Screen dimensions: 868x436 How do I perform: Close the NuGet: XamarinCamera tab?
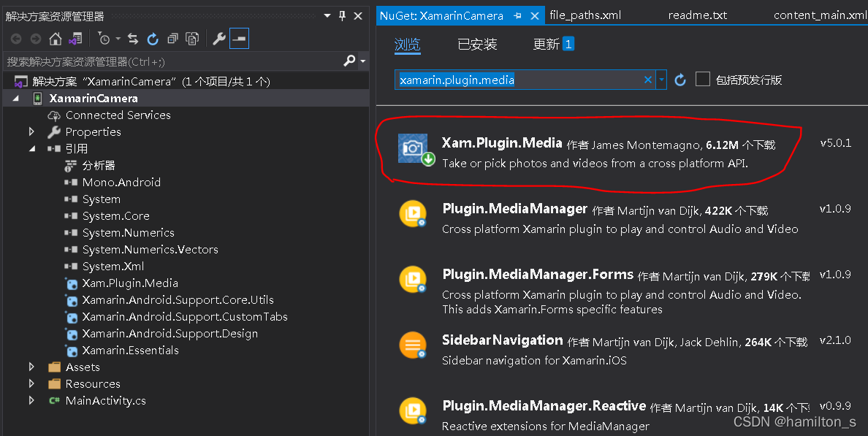(535, 16)
